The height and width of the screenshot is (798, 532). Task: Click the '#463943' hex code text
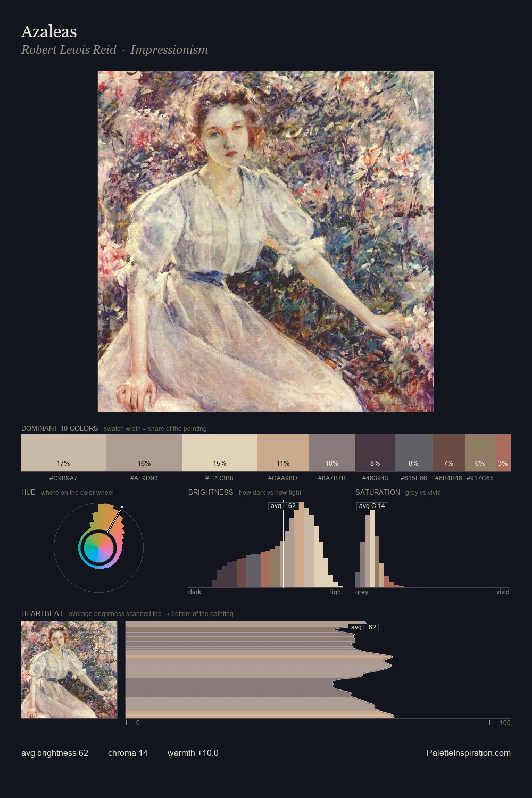click(x=375, y=478)
